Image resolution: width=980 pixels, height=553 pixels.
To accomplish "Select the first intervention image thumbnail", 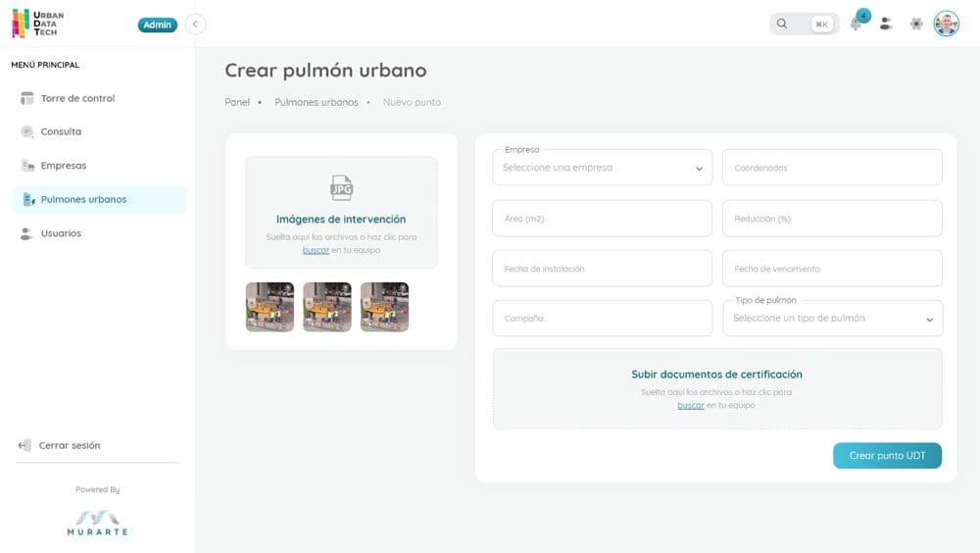I will (x=269, y=307).
